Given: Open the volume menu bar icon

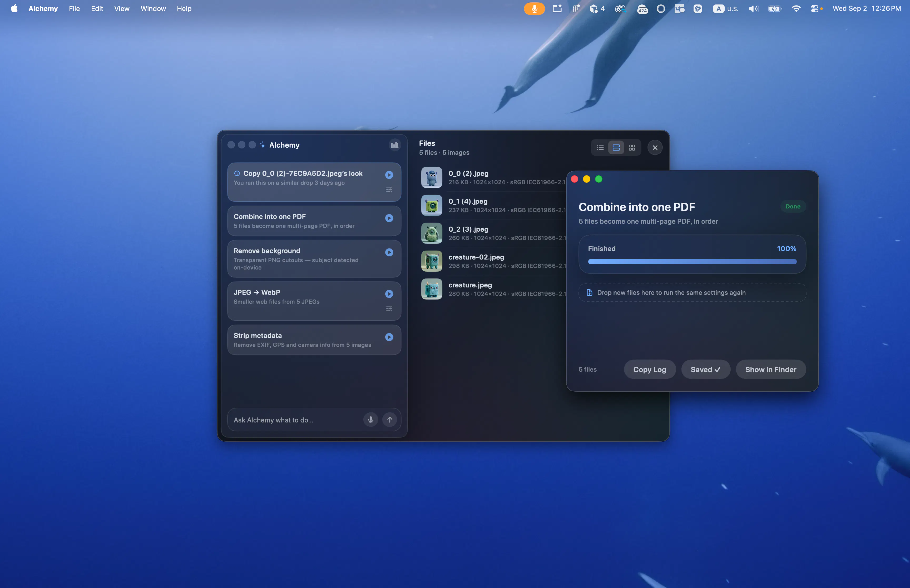Looking at the screenshot, I should pos(753,8).
